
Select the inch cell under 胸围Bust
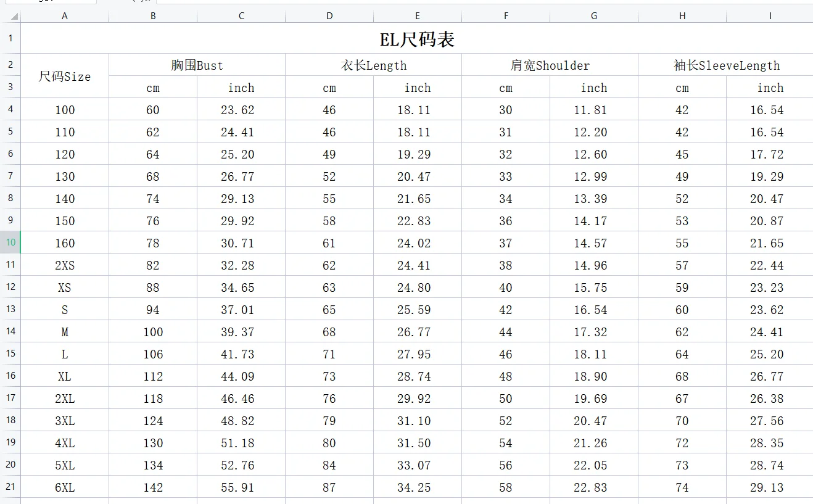(241, 88)
